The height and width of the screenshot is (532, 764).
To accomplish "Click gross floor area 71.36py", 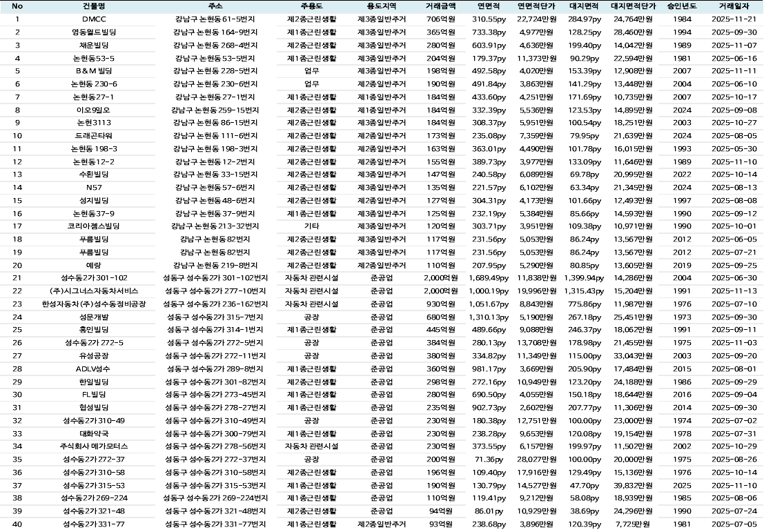I will click(x=489, y=460).
